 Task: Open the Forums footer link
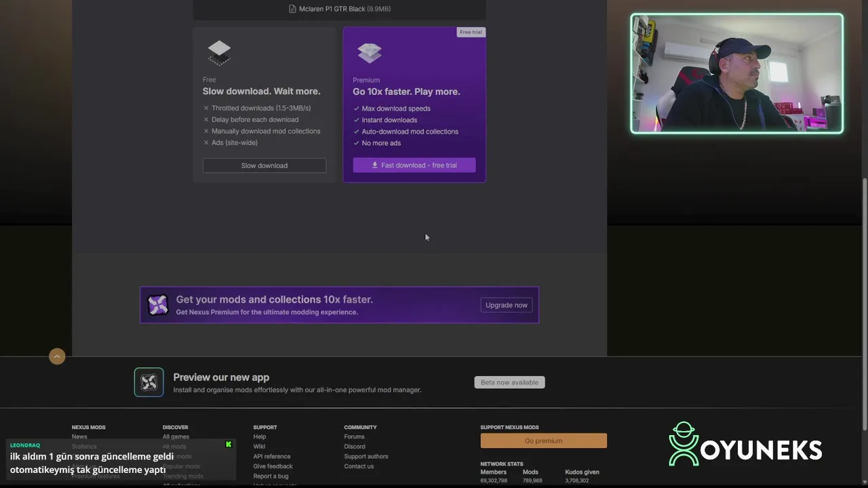[354, 436]
